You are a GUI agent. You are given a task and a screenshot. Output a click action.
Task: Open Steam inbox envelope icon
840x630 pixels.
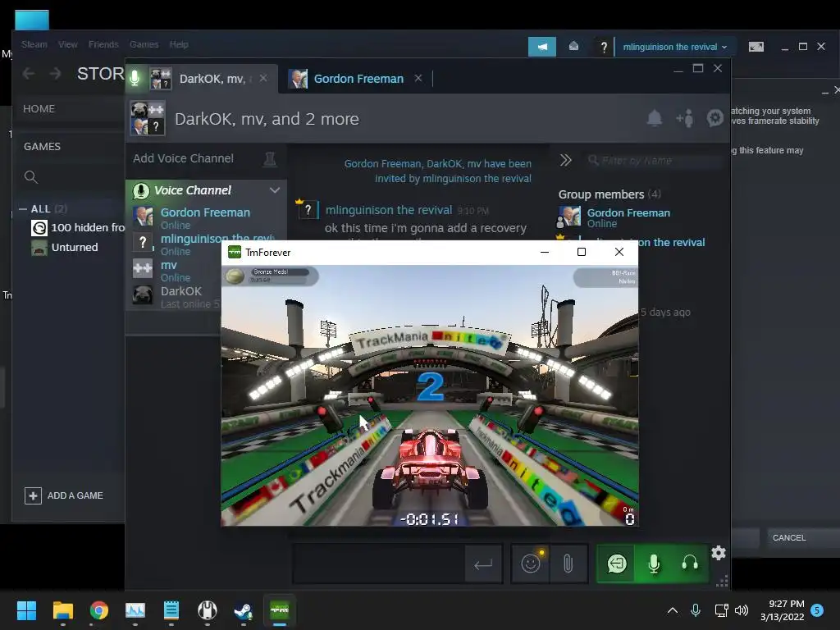click(573, 47)
